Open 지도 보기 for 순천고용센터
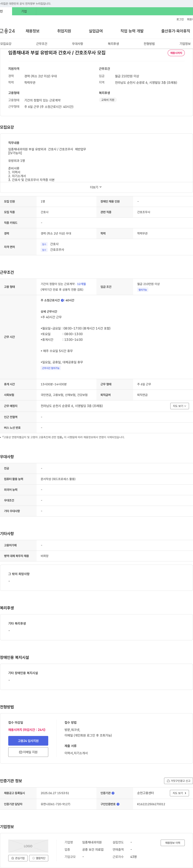Image resolution: width=193 pixels, height=868 pixels. [180, 793]
